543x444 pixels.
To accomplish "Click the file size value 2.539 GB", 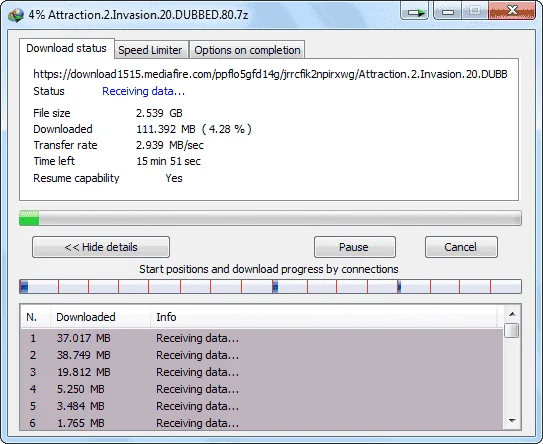I will [159, 113].
